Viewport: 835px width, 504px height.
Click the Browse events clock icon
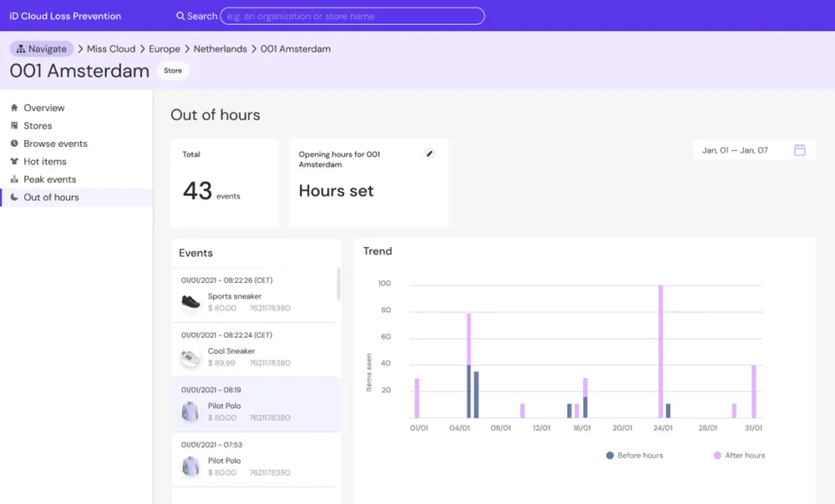pos(14,144)
